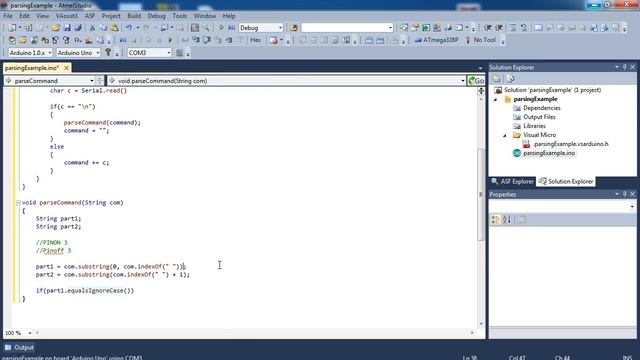Open the Help menu

[x=229, y=16]
